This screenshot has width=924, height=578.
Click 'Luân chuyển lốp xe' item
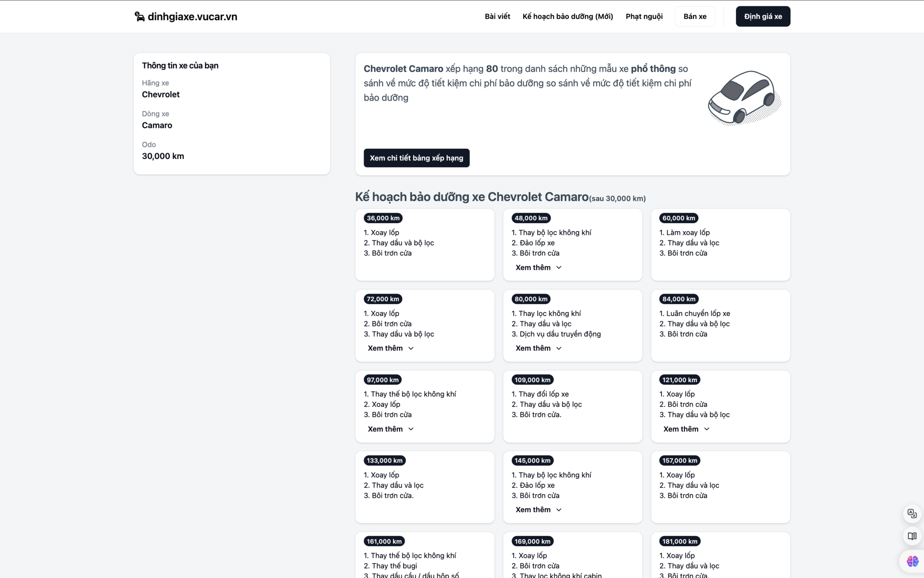[x=698, y=313]
